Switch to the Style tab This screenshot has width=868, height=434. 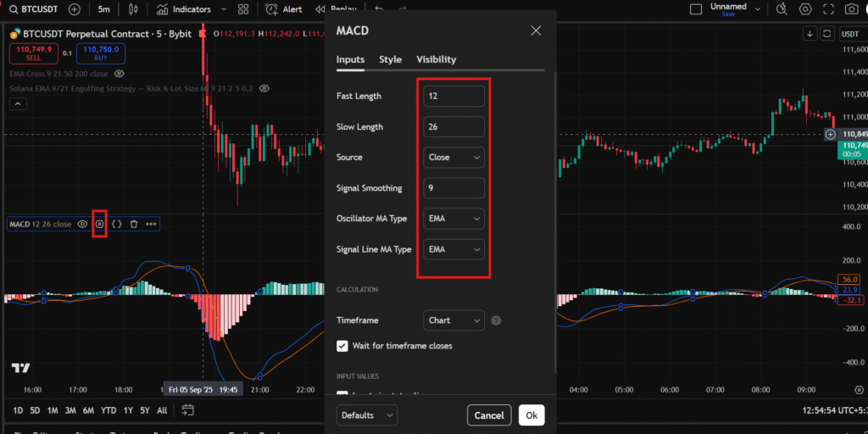coord(390,59)
